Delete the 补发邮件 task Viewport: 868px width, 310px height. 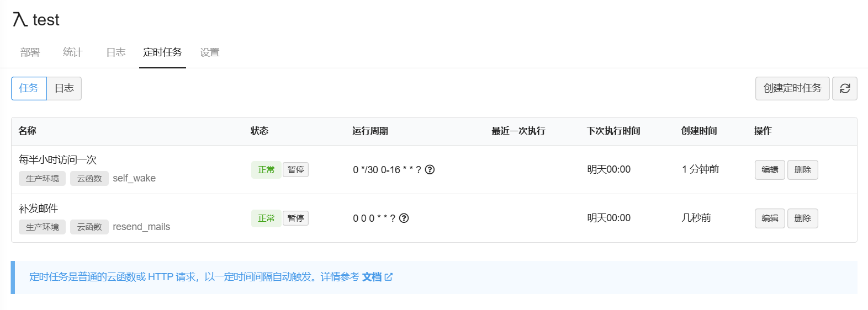point(802,218)
